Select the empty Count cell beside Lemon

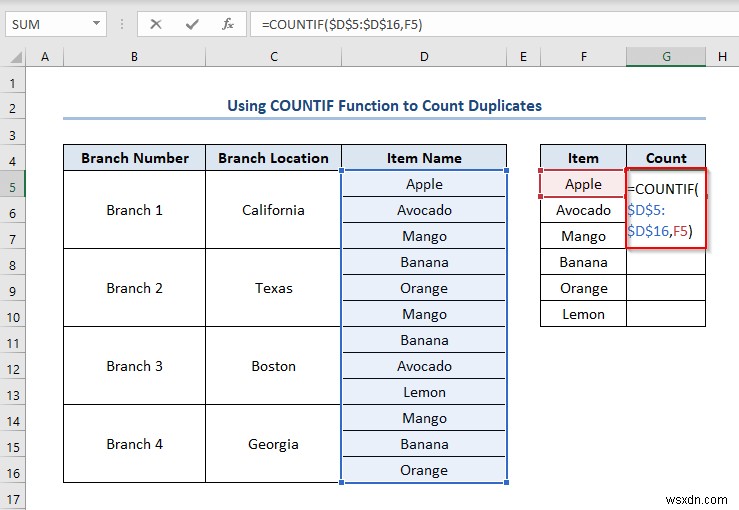[x=666, y=314]
